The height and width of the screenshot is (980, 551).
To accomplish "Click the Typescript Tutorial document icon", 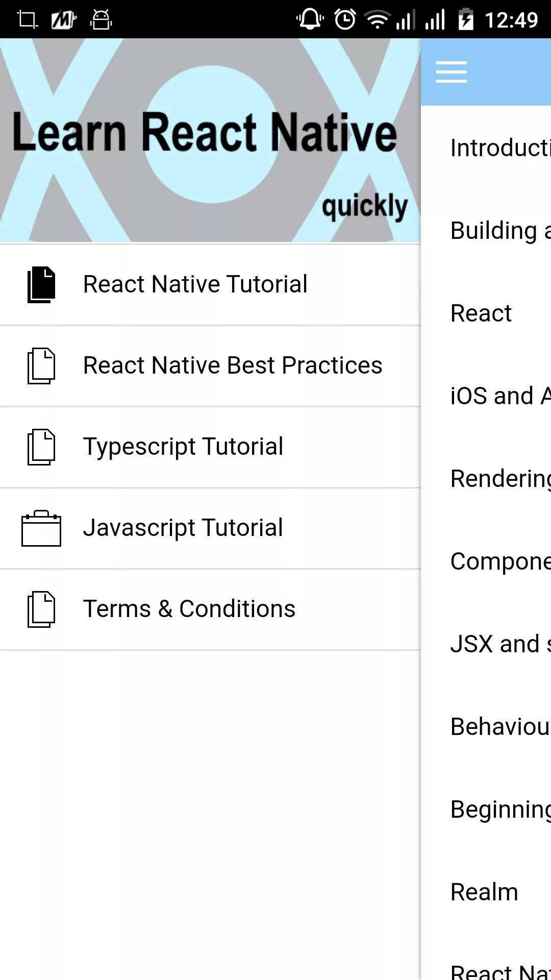I will coord(41,447).
